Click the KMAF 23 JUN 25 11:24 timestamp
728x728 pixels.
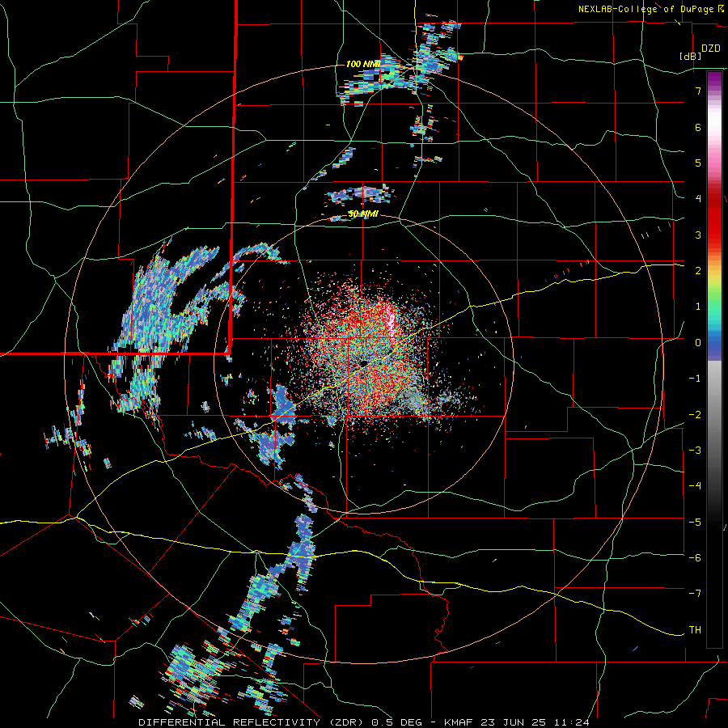pos(517,722)
